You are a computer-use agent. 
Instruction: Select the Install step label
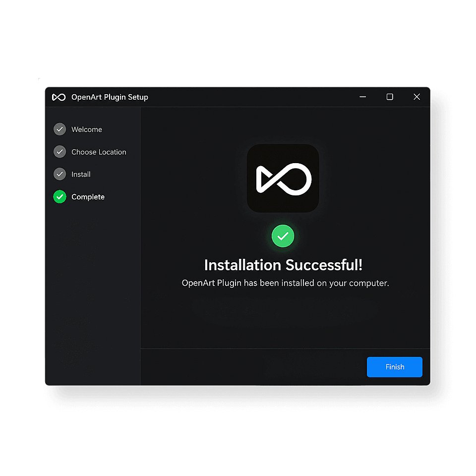click(x=81, y=174)
